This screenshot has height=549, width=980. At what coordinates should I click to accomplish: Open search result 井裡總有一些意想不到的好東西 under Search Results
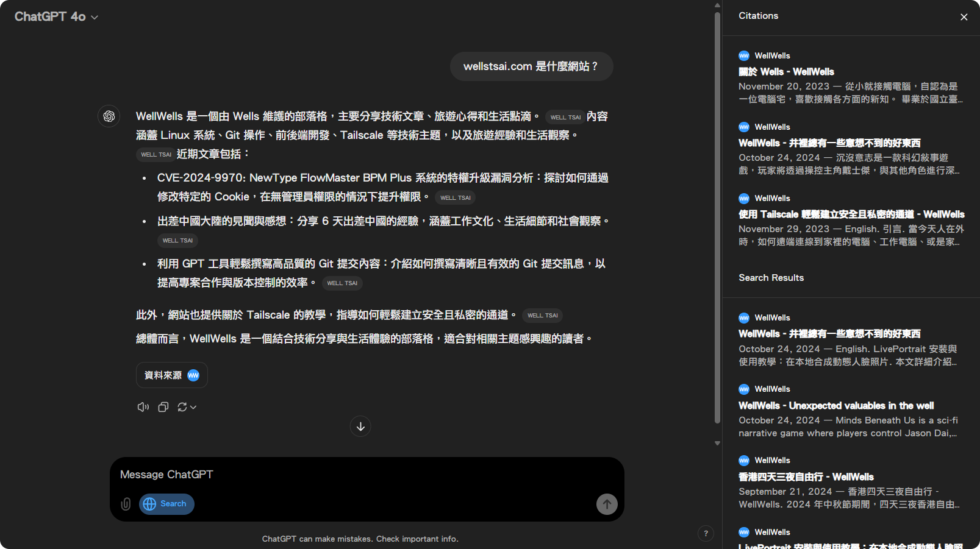coord(829,334)
